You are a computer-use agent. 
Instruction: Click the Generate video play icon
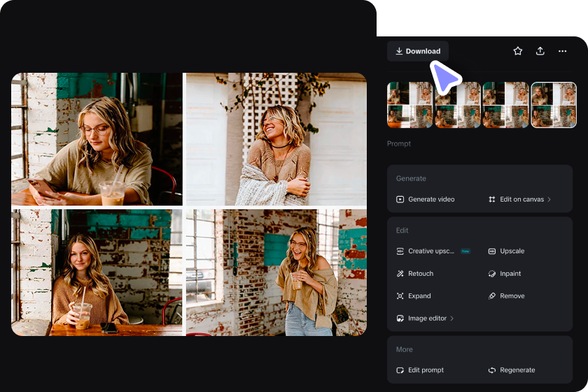tap(400, 199)
